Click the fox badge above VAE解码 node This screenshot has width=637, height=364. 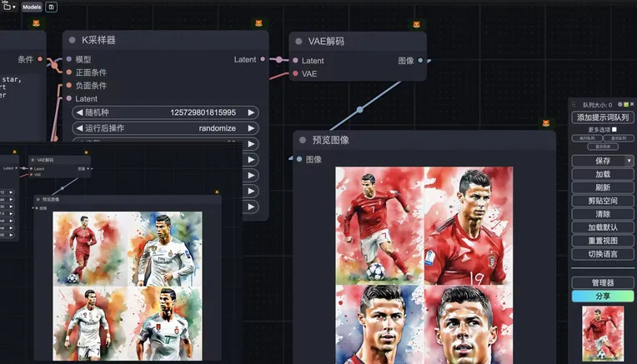pos(416,24)
